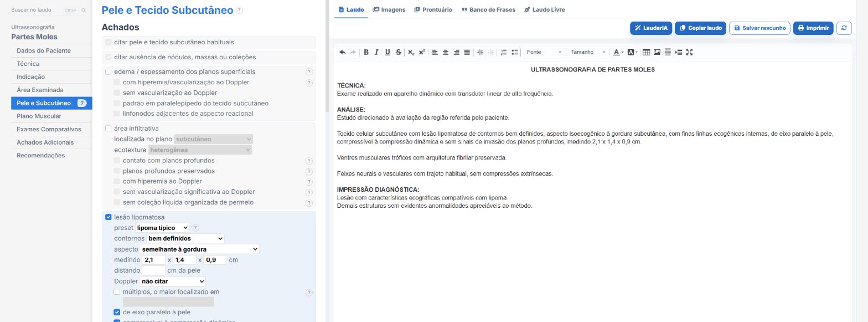Viewport: 868px width, 322px height.
Task: Open Recomendações in sidebar
Action: click(x=51, y=156)
